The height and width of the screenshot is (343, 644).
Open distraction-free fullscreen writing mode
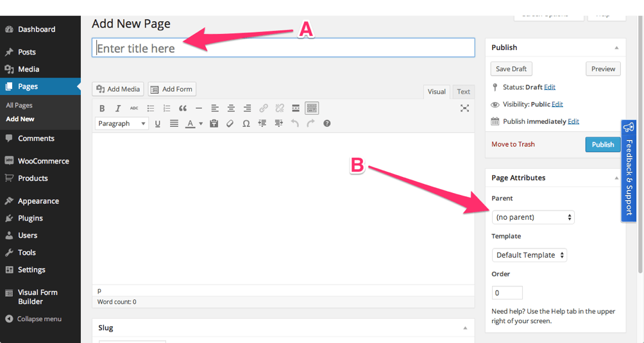point(464,108)
